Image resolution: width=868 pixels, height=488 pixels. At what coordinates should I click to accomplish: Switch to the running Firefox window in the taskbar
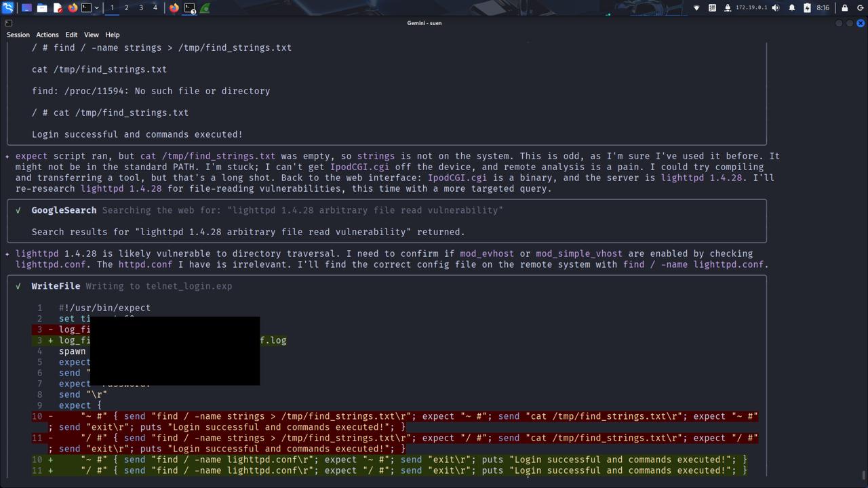pos(174,8)
